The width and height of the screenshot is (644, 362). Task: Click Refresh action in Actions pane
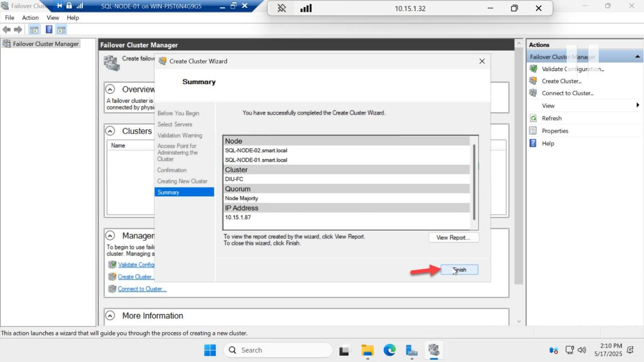[552, 118]
